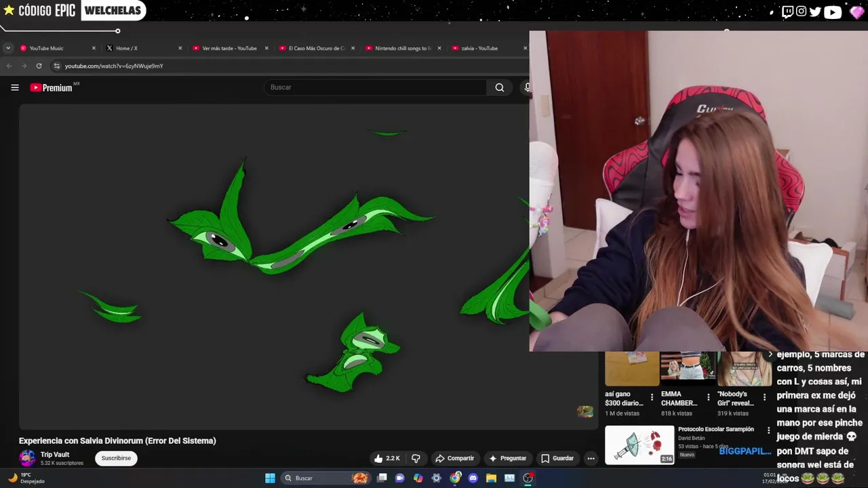Save video with the Guardar button
The image size is (868, 488).
557,458
